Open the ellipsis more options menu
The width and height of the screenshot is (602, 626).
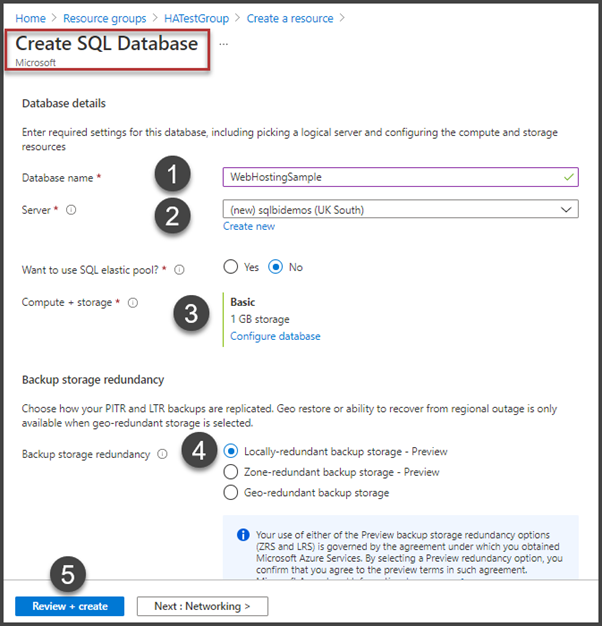(224, 44)
